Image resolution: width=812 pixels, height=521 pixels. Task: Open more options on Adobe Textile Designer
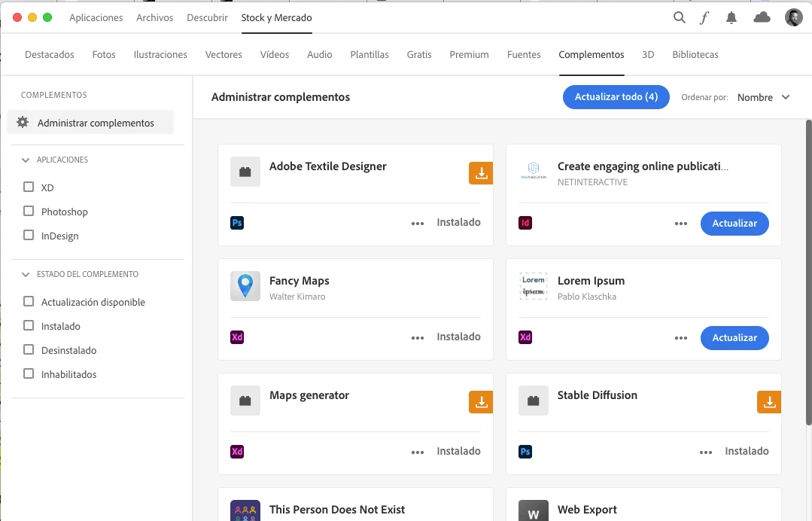click(x=418, y=224)
